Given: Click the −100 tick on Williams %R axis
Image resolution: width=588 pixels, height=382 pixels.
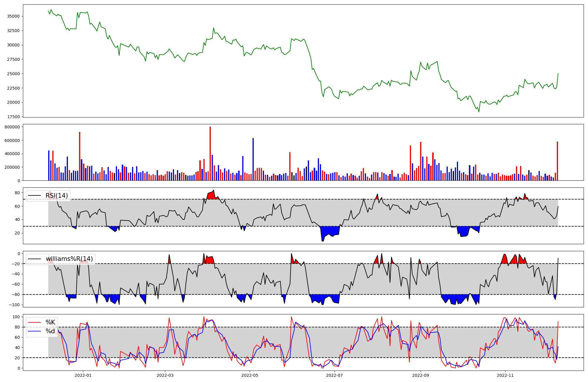Looking at the screenshot, I should (x=14, y=305).
